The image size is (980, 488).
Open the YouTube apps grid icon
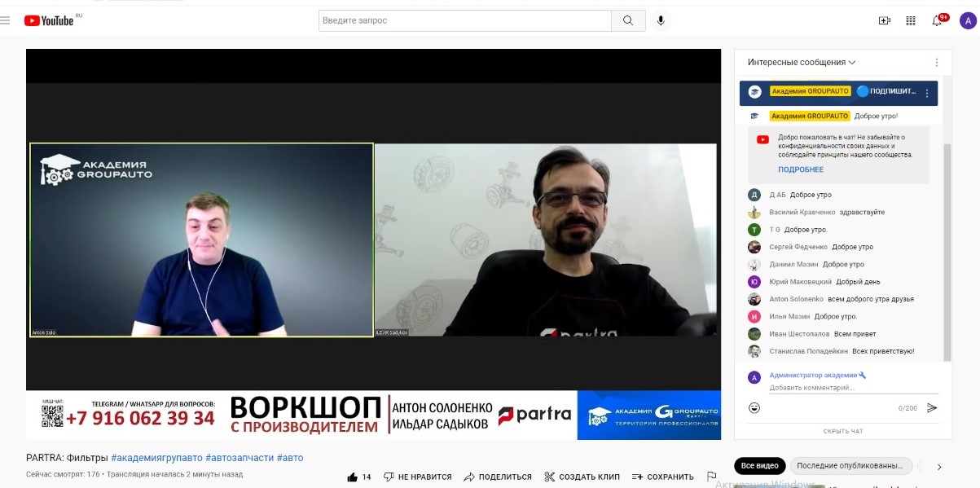[911, 21]
